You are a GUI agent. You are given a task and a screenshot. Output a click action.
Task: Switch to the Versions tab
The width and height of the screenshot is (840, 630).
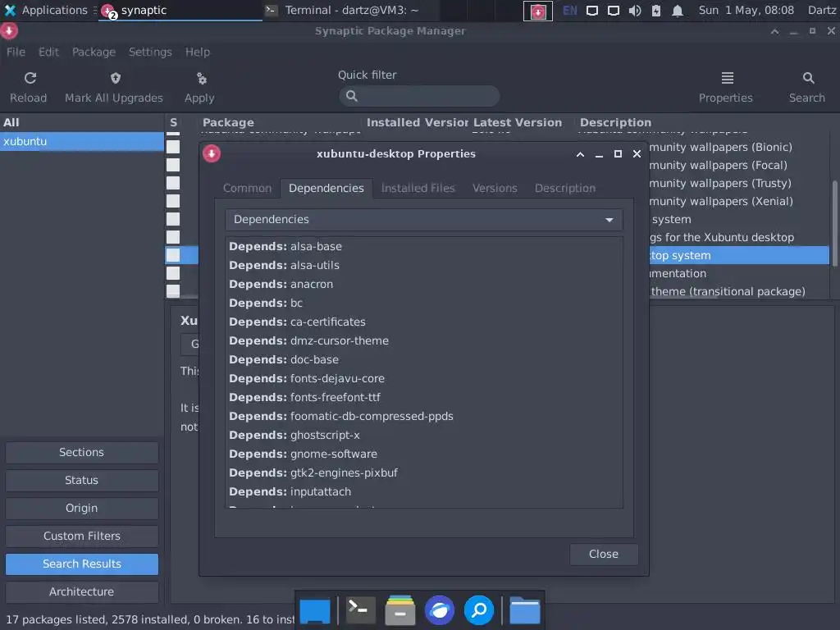coord(495,188)
